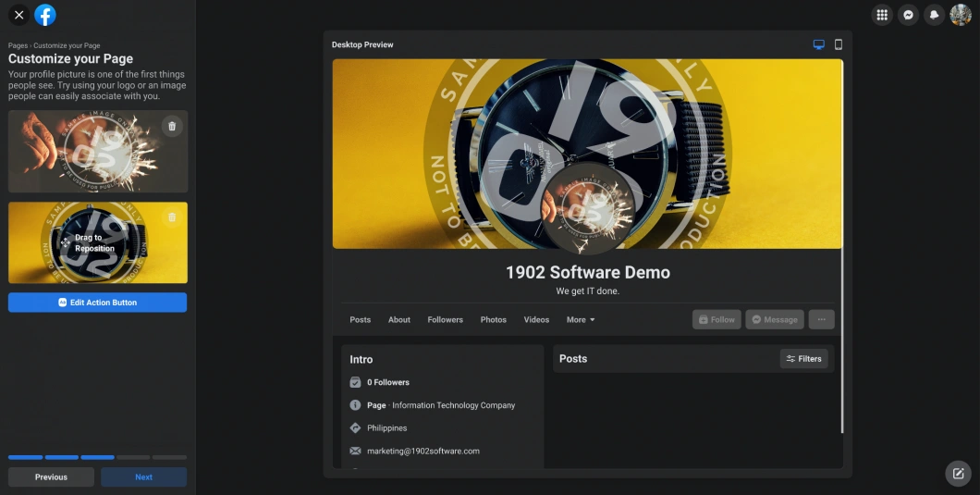Click the Follow button in preview

coord(717,319)
